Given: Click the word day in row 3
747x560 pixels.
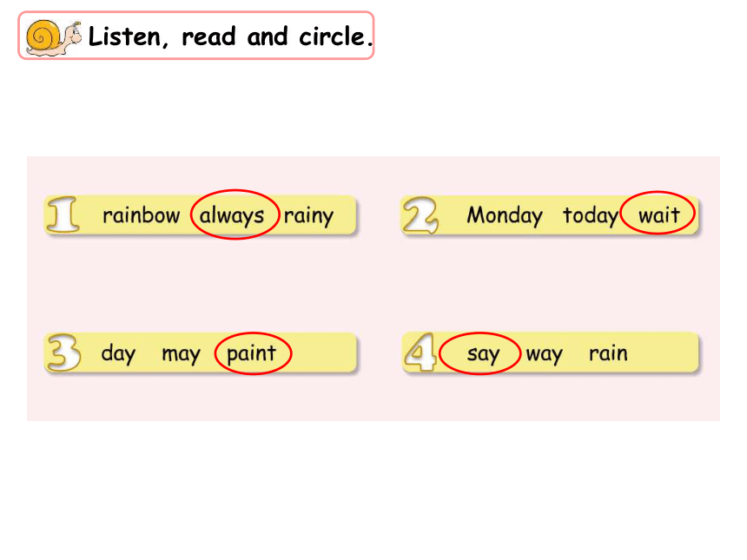Looking at the screenshot, I should coord(118,353).
